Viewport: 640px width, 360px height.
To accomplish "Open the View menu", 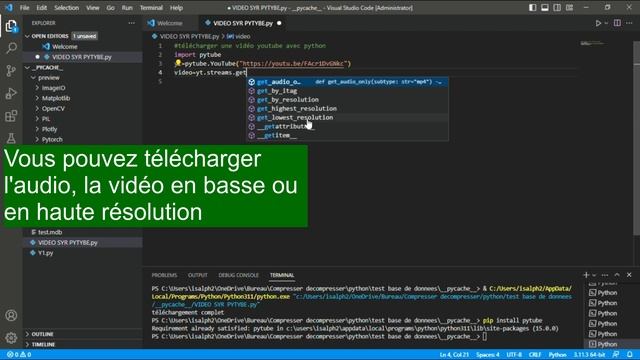I will pyautogui.click(x=93, y=8).
